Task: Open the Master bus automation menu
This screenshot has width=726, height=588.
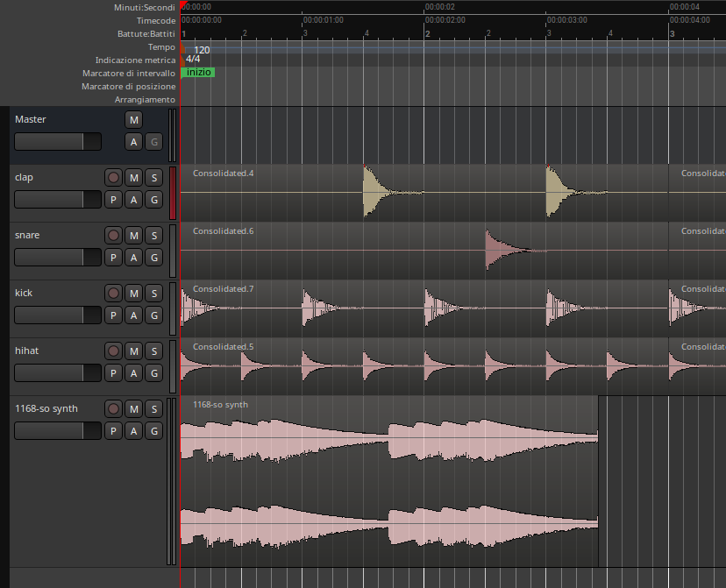Action: (x=134, y=142)
